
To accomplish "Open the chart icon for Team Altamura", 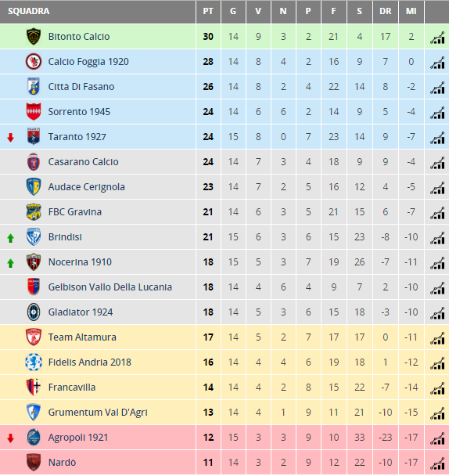I will (x=437, y=339).
